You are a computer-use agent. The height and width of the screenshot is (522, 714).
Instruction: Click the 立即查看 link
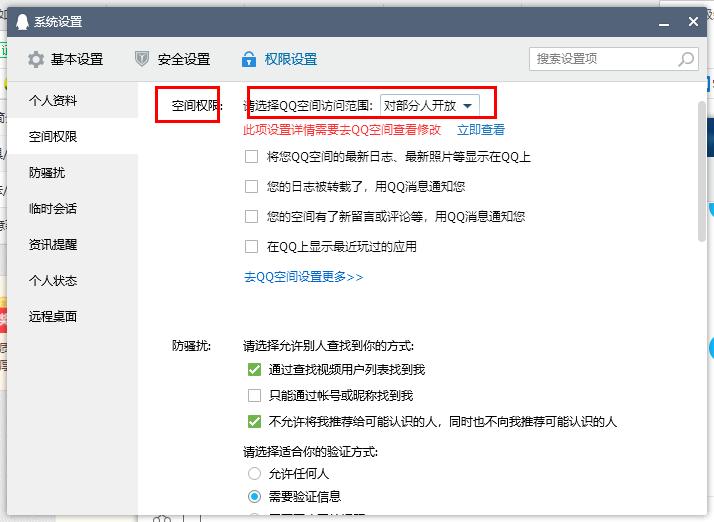point(481,130)
